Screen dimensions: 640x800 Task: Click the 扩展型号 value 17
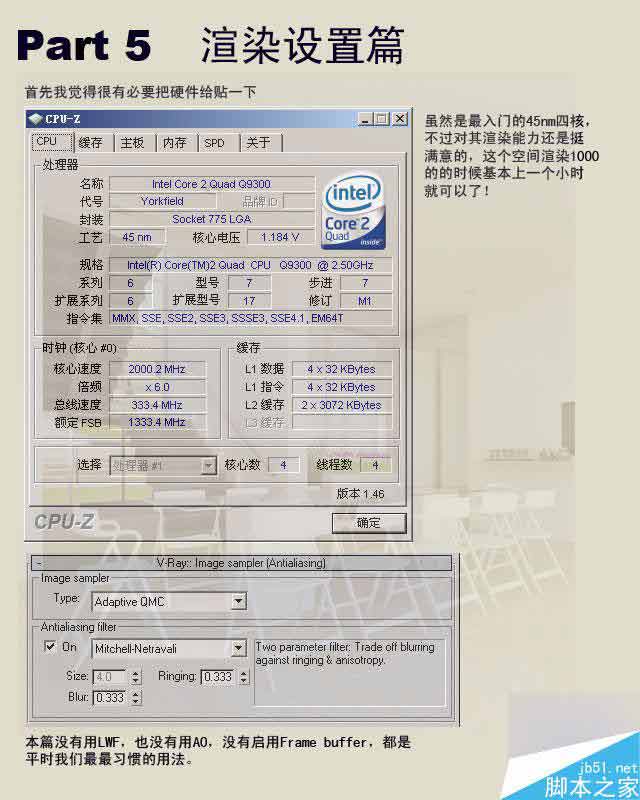coord(250,301)
